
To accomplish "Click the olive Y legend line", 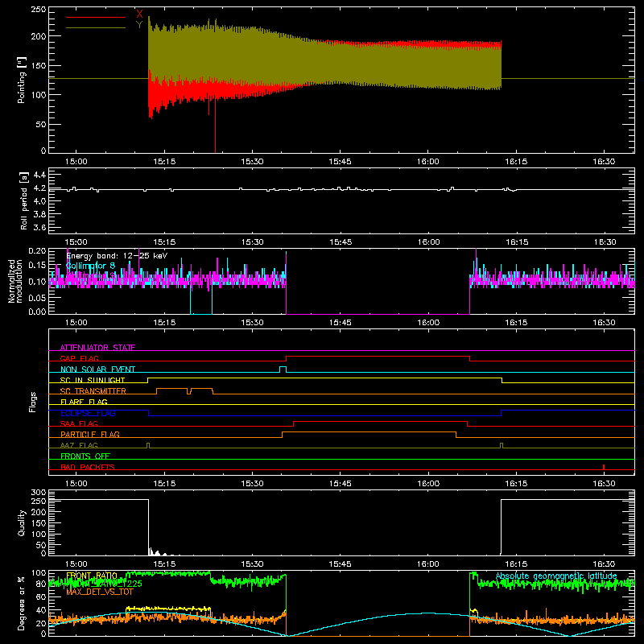I will (x=96, y=27).
